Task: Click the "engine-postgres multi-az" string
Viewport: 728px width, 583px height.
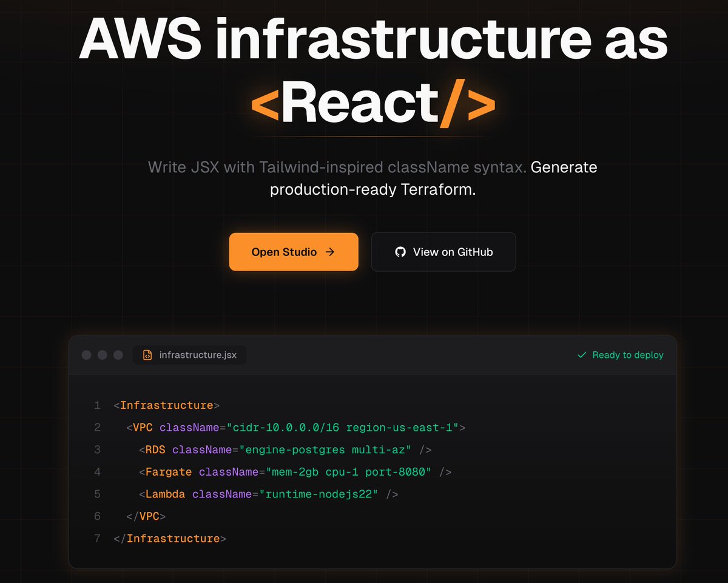Action: [326, 450]
